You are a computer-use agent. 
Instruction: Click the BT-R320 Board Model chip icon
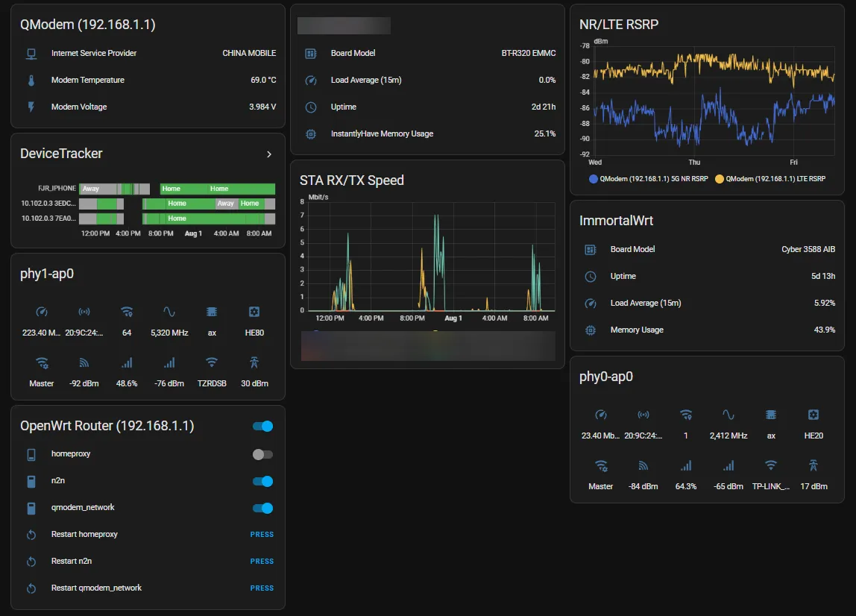[x=311, y=54]
